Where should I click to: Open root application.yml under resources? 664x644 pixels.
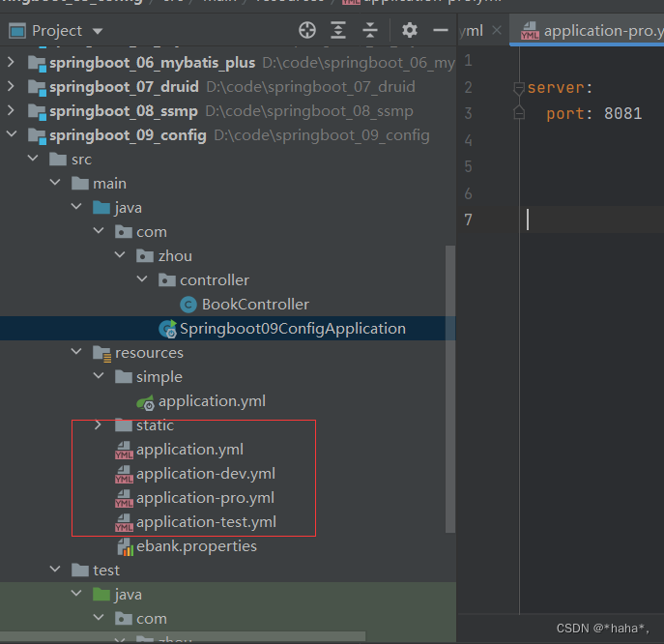(189, 449)
